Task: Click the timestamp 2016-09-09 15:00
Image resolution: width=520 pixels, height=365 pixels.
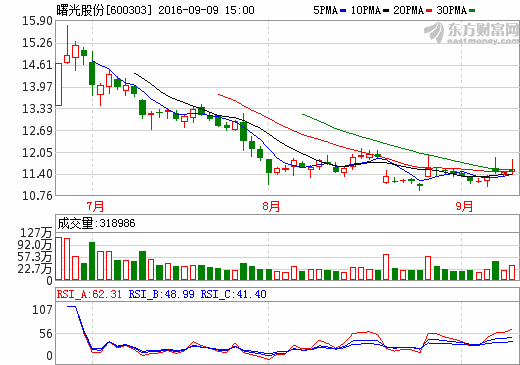Action: tap(206, 10)
